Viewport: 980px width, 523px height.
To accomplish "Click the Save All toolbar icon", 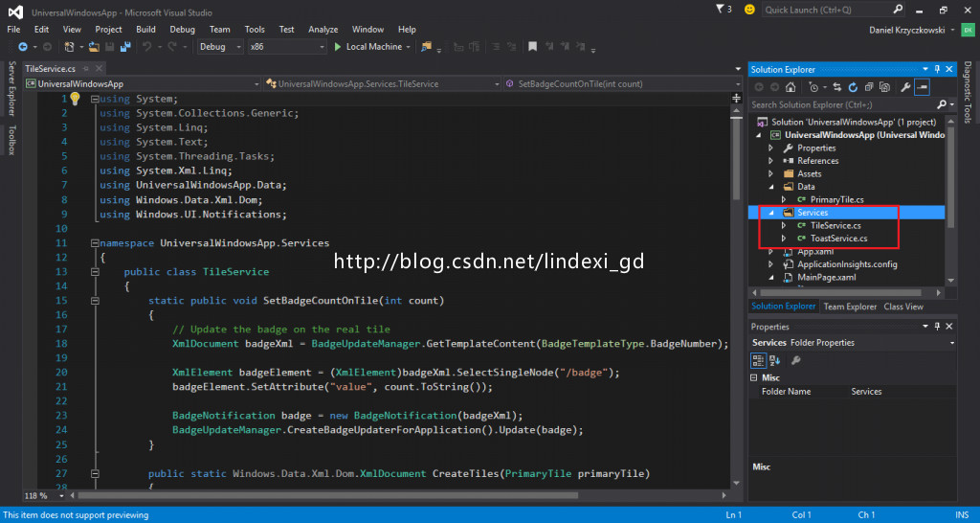I will pyautogui.click(x=125, y=47).
